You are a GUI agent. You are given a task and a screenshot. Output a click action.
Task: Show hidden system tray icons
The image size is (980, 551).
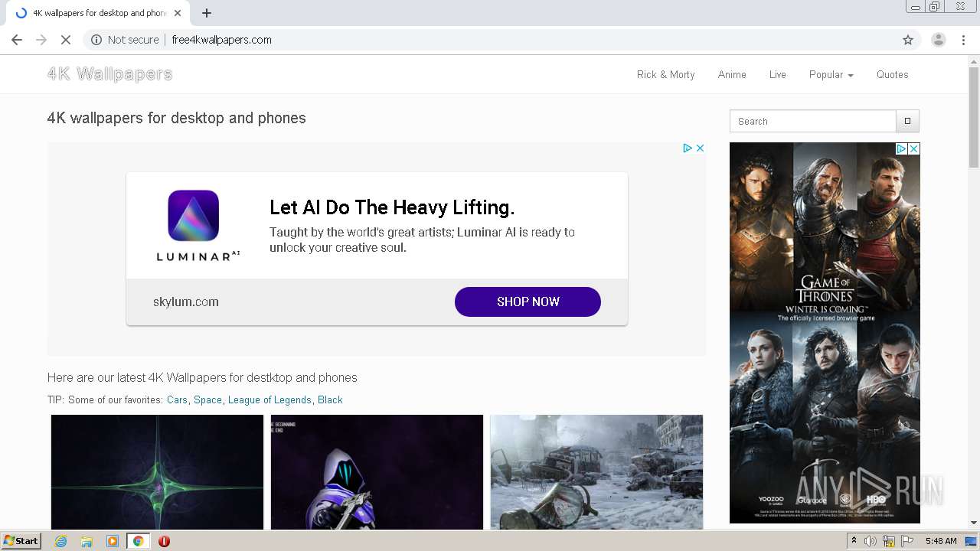point(854,541)
